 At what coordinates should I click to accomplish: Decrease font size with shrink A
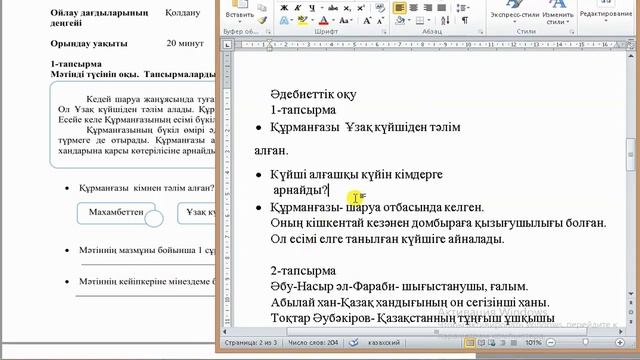tap(380, 20)
